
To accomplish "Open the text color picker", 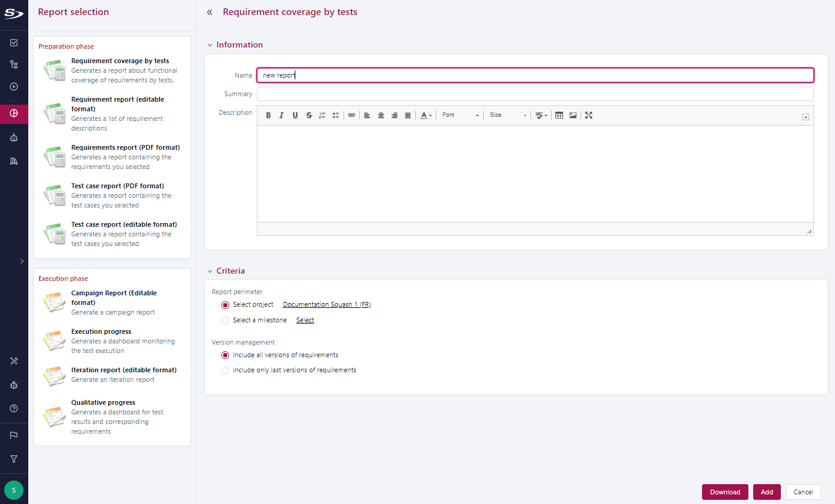I will (x=426, y=115).
